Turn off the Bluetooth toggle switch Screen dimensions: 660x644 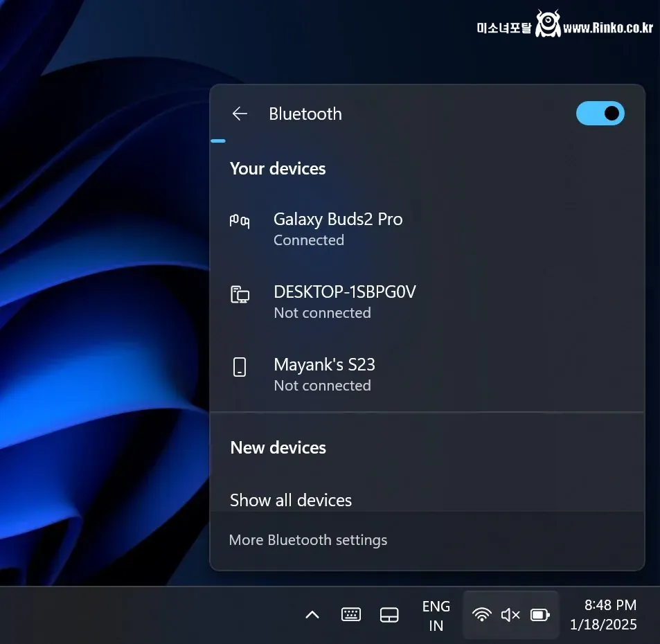600,114
